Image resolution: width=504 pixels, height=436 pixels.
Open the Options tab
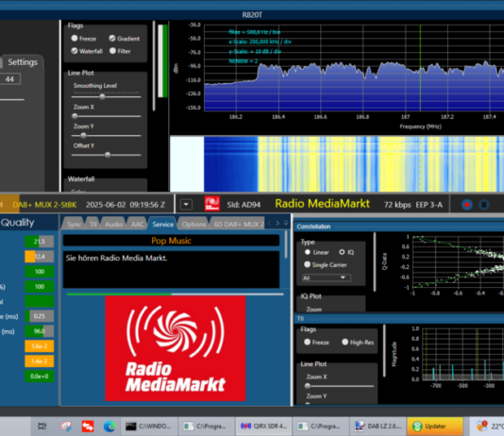click(x=193, y=225)
